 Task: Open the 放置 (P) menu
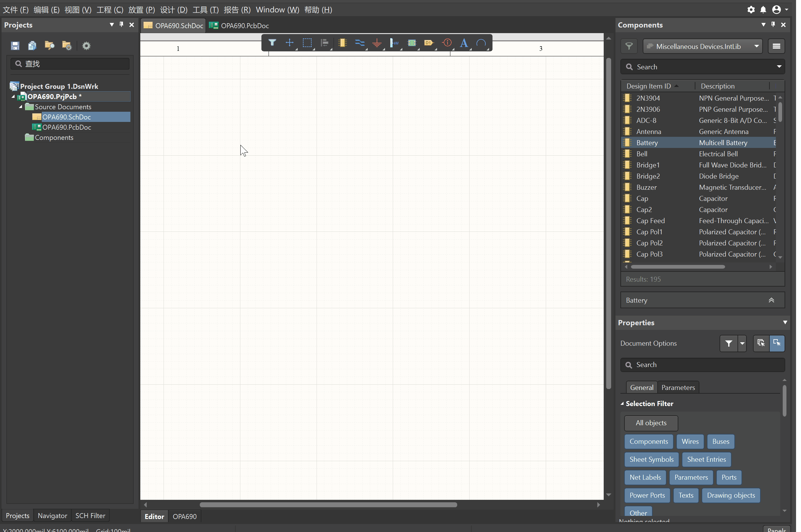141,10
